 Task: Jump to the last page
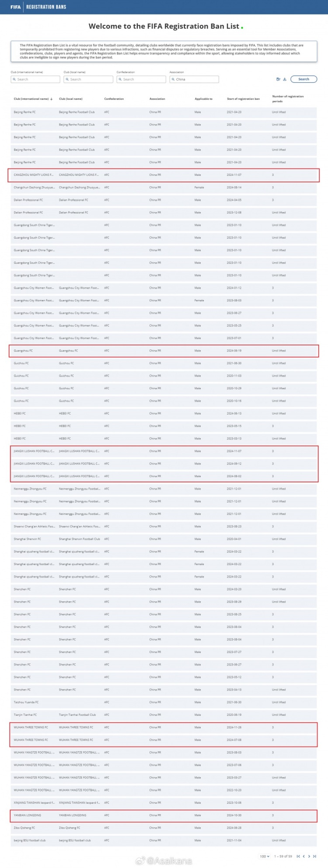315,856
